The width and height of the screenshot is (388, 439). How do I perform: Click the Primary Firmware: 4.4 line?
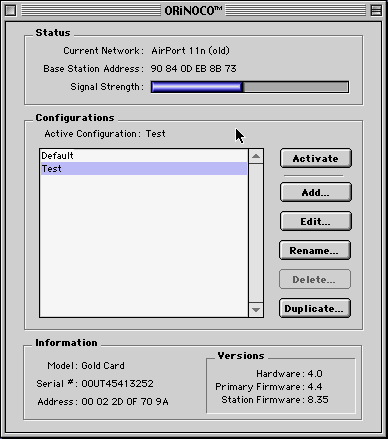point(269,387)
